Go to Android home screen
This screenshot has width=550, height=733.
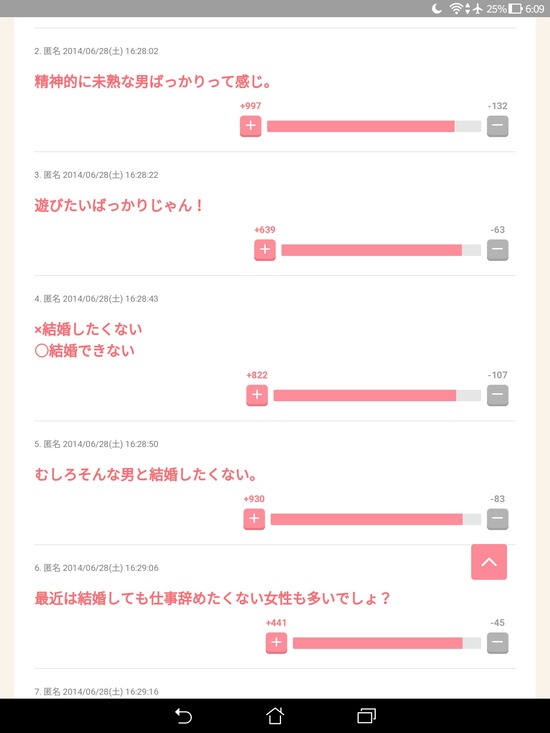click(x=275, y=716)
